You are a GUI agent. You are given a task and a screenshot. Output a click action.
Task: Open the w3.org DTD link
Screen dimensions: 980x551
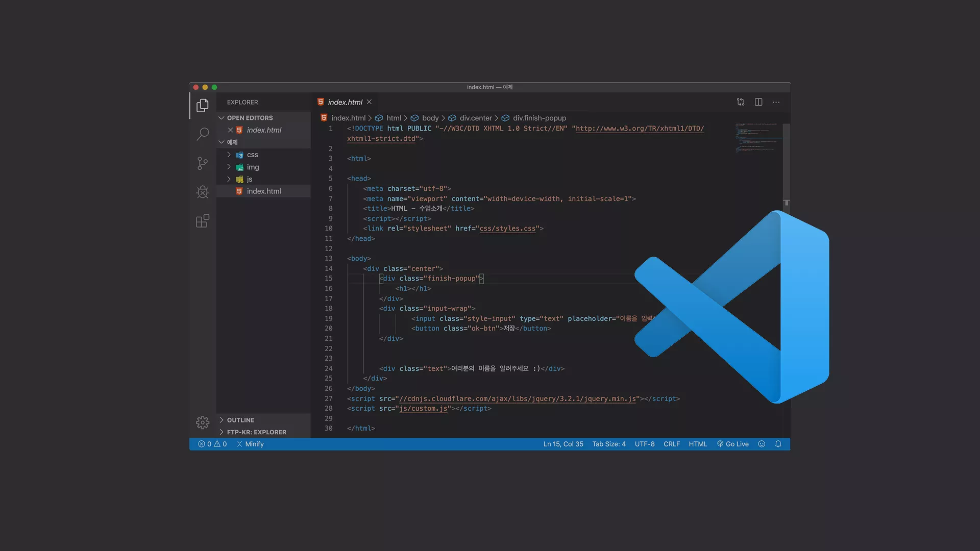click(x=640, y=129)
